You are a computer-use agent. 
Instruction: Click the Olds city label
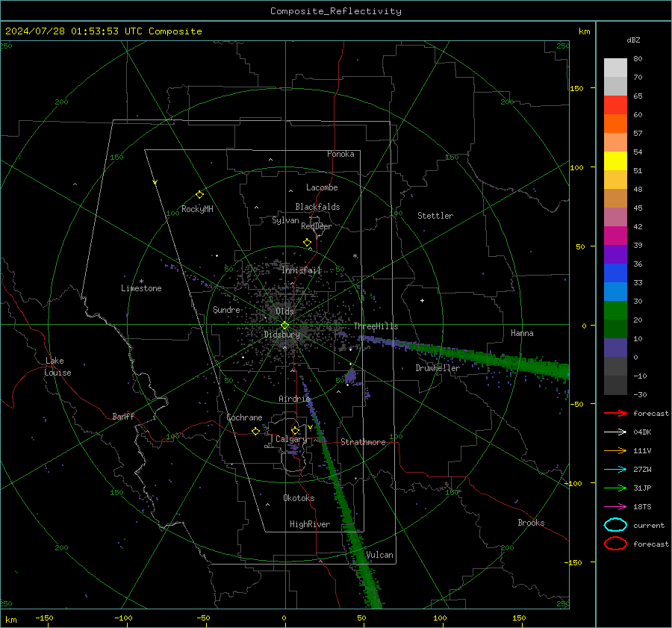click(x=284, y=311)
